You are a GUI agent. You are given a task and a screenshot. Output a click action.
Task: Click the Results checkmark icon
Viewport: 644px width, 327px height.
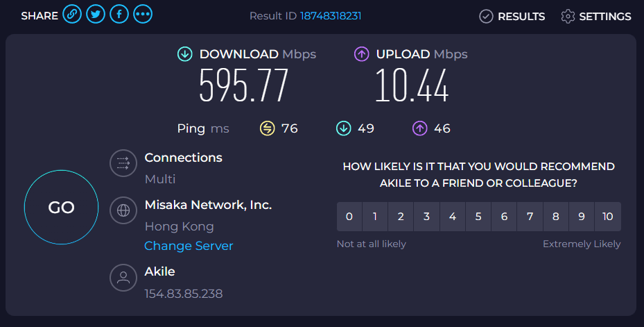486,16
